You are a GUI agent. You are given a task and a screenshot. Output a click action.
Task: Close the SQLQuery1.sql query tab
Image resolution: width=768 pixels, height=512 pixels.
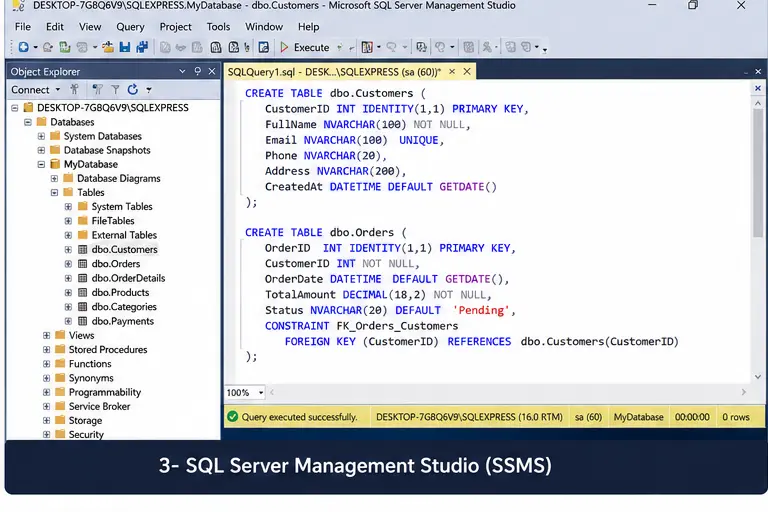(x=467, y=72)
